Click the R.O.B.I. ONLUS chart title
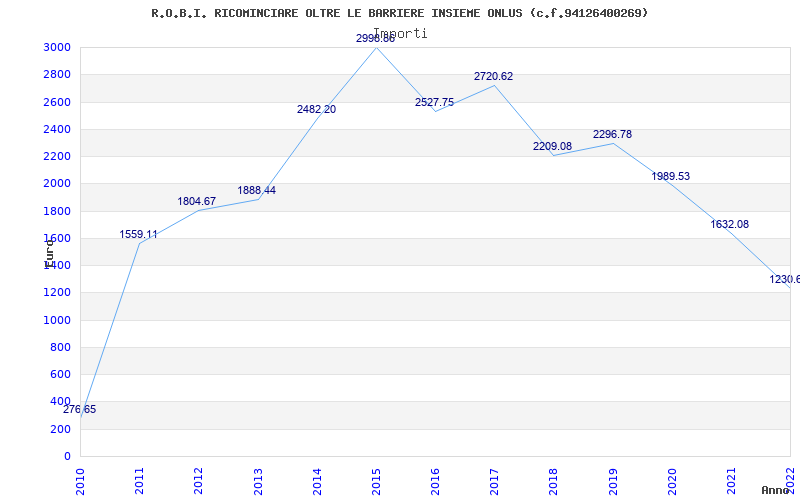Screen dimensions: 800x500 (399, 13)
